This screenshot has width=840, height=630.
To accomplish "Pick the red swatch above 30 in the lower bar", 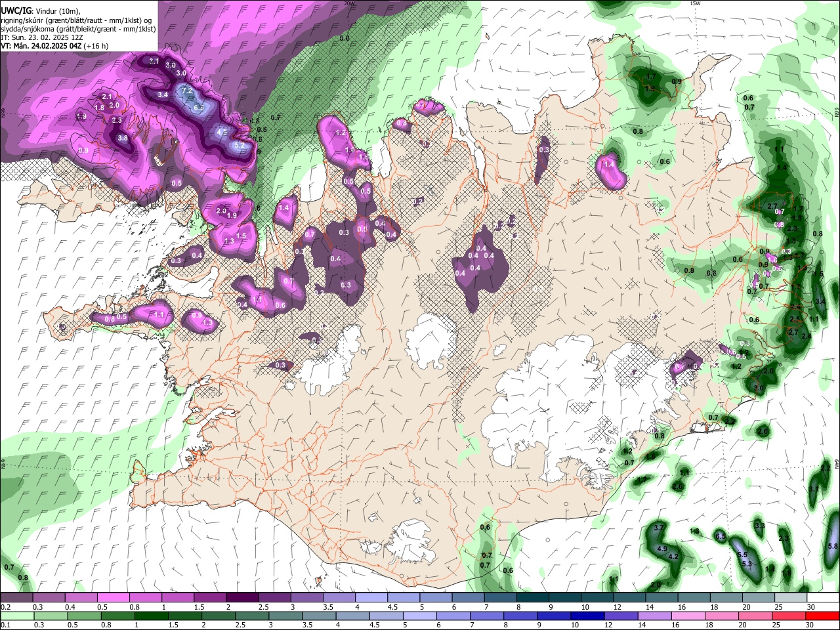I will (x=823, y=616).
